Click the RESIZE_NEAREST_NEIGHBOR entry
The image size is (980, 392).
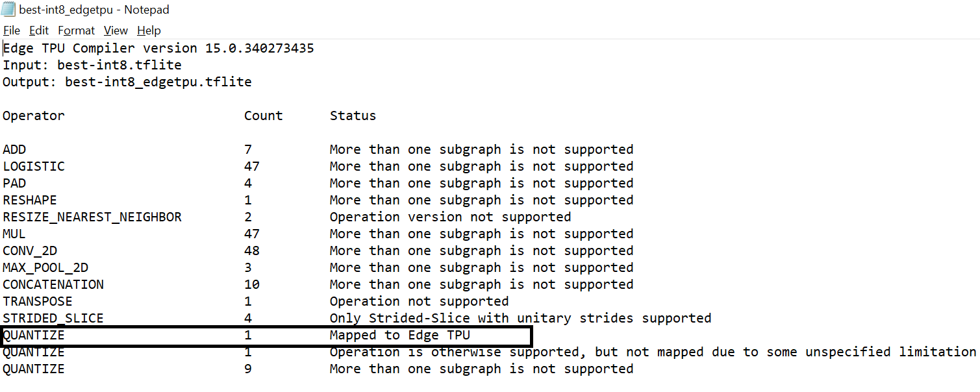point(92,216)
